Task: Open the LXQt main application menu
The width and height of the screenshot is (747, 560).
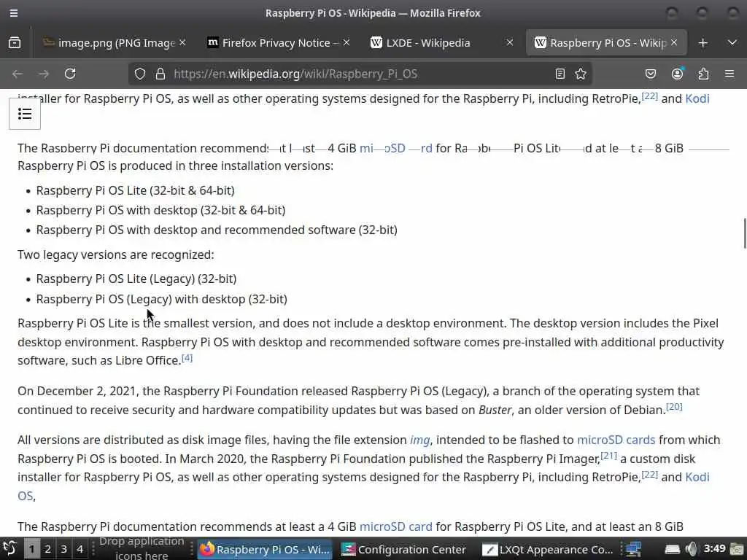Action: [10, 548]
